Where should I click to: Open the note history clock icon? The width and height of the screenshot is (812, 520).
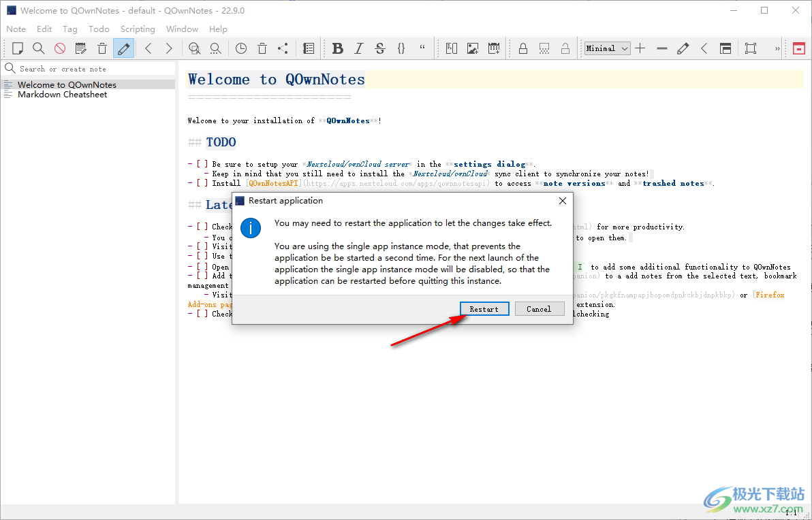(x=241, y=48)
